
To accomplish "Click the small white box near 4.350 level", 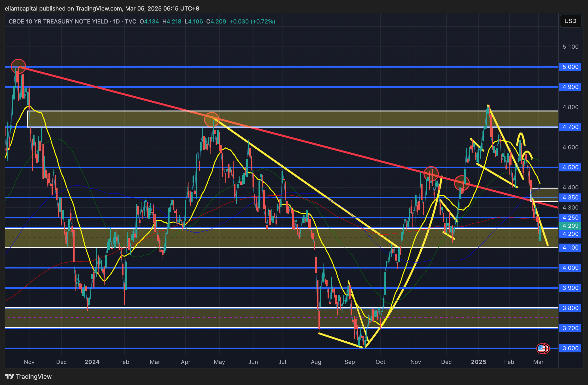I will tap(544, 195).
